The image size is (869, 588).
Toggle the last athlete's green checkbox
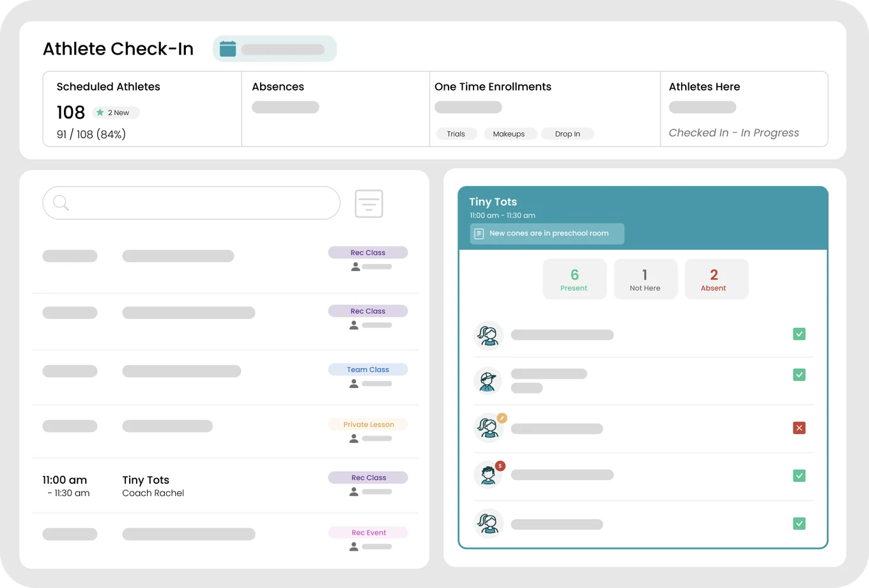coord(799,523)
